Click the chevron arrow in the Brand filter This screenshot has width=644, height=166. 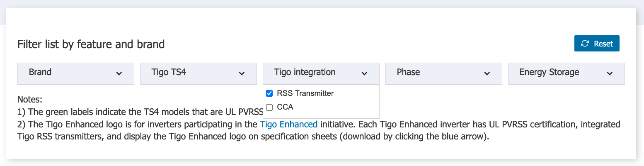[x=119, y=74]
